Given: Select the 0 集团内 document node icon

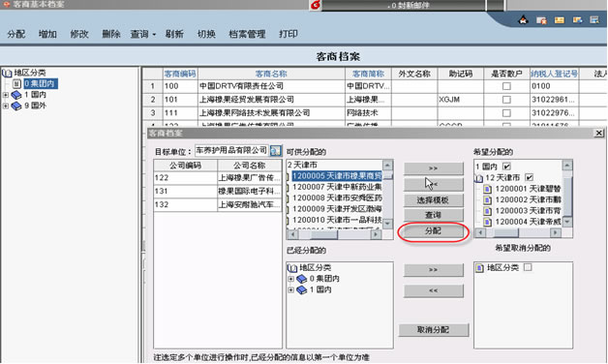Looking at the screenshot, I should click(16, 83).
